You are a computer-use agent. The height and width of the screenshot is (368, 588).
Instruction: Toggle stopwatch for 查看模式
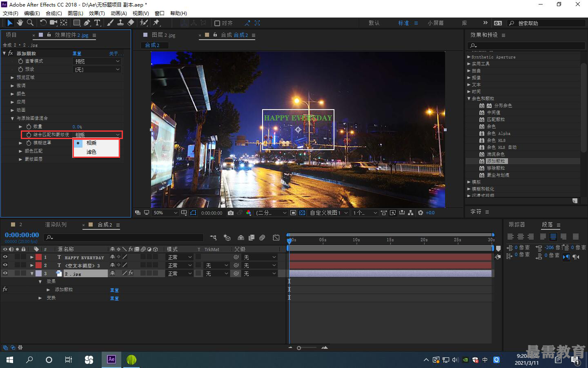coord(20,61)
